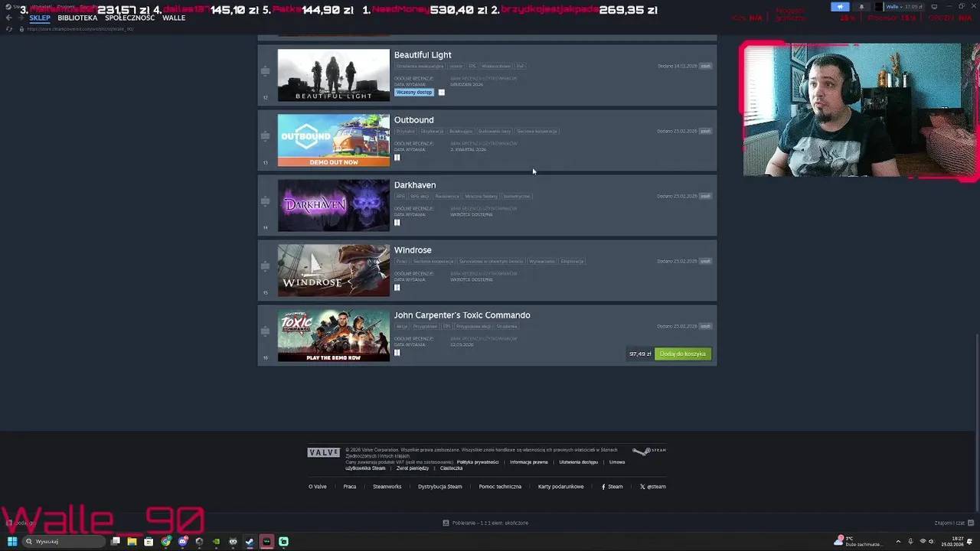Go back with the navigation arrow
Viewport: 980px width, 551px height.
click(8, 18)
